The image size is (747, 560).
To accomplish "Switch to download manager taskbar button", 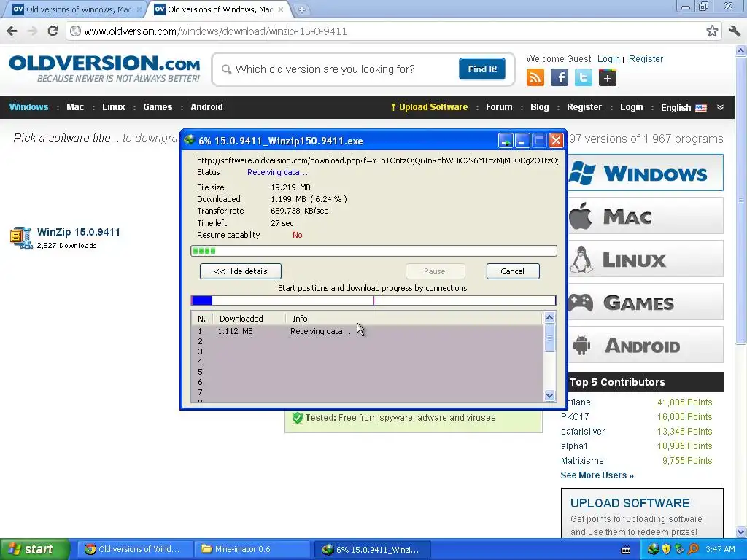I will coord(372,549).
